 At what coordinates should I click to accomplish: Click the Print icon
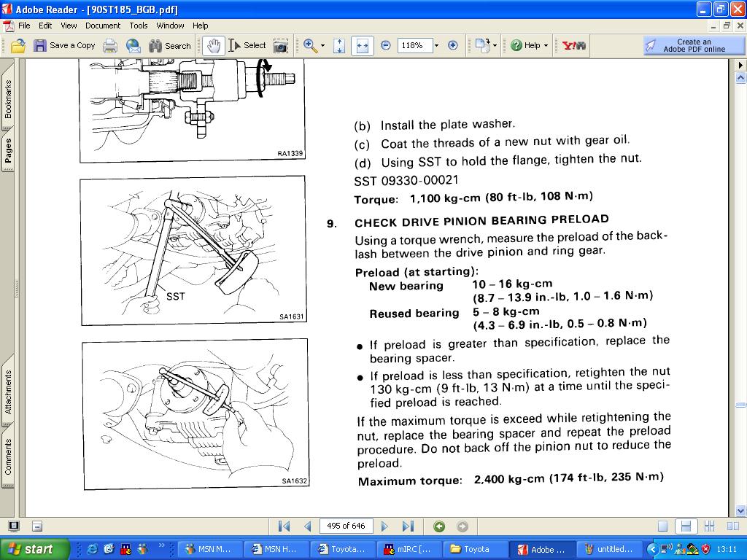pos(110,45)
